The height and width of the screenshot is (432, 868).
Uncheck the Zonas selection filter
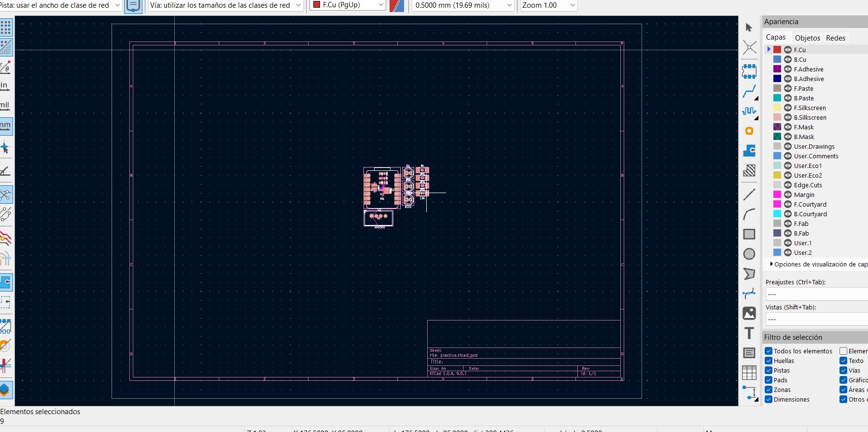[x=769, y=390]
